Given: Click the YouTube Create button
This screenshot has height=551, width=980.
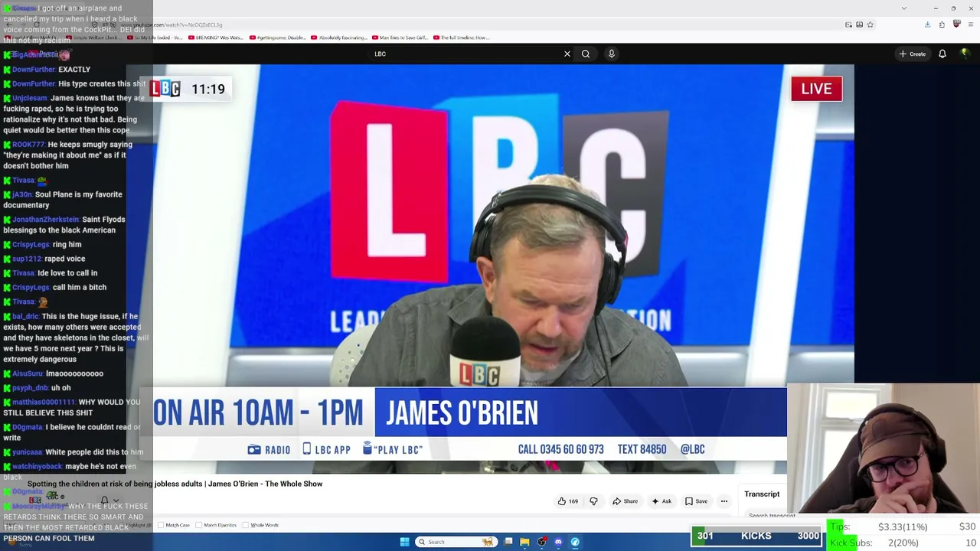Looking at the screenshot, I should [x=913, y=54].
